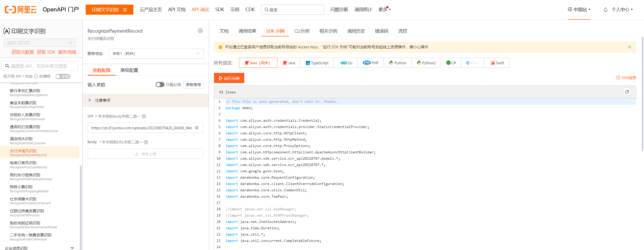Click the help icon next to Url field
The image size is (644, 250).
(144, 116)
